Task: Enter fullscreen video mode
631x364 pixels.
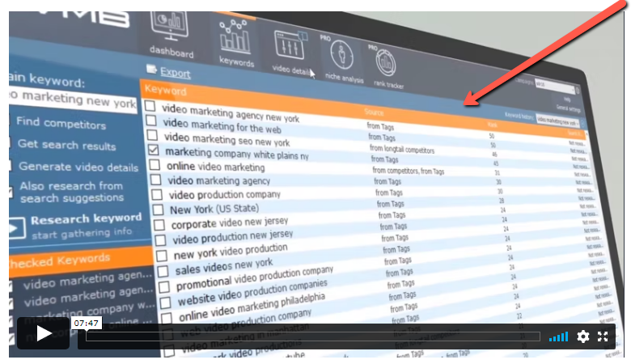Action: pyautogui.click(x=603, y=336)
